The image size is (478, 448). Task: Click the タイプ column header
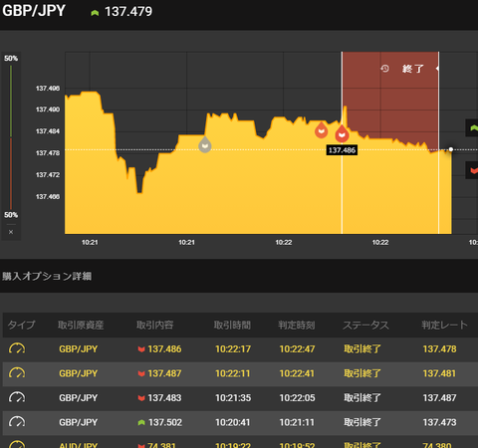point(21,325)
